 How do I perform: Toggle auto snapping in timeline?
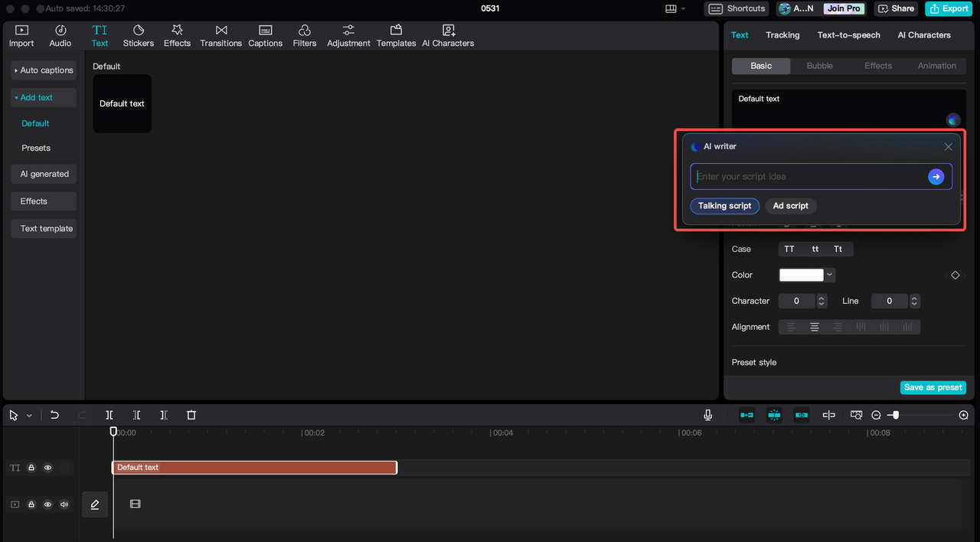774,415
